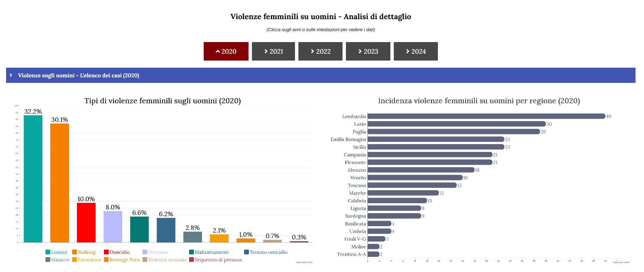The image size is (644, 272).
Task: Click the Piemonte region bar
Action: tap(430, 162)
